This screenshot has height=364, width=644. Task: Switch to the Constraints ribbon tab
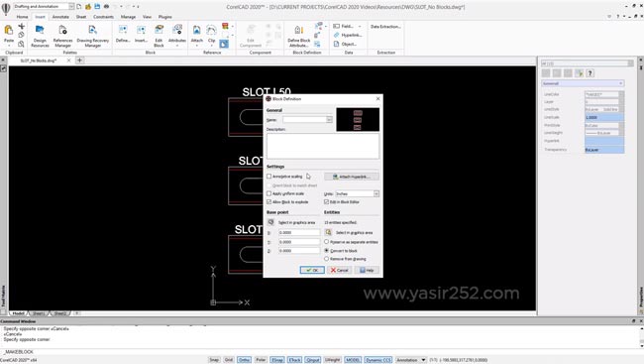point(103,17)
